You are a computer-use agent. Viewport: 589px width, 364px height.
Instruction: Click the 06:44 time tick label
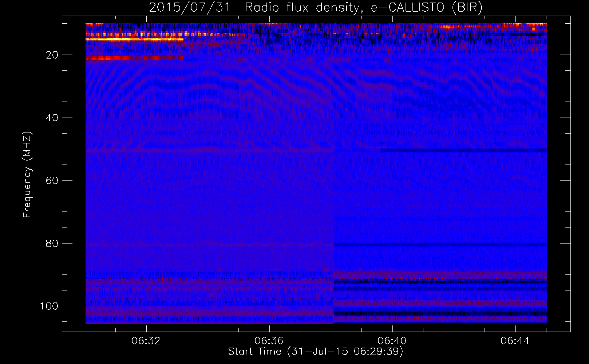point(515,341)
